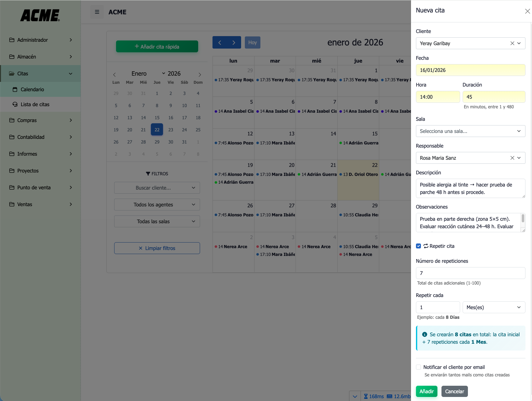The width and height of the screenshot is (532, 401).
Task: Enable Notificar el cliente por email
Action: click(418, 367)
